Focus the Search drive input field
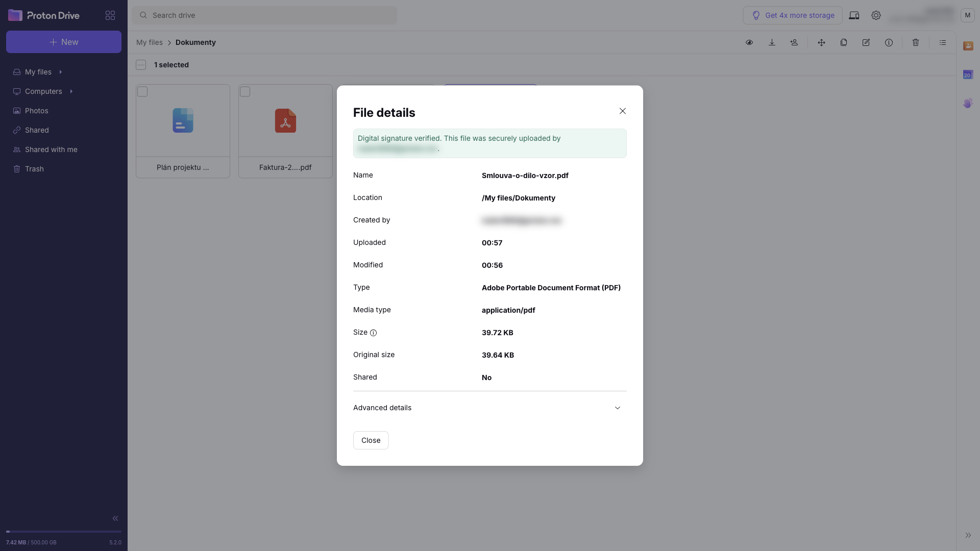 click(x=264, y=15)
